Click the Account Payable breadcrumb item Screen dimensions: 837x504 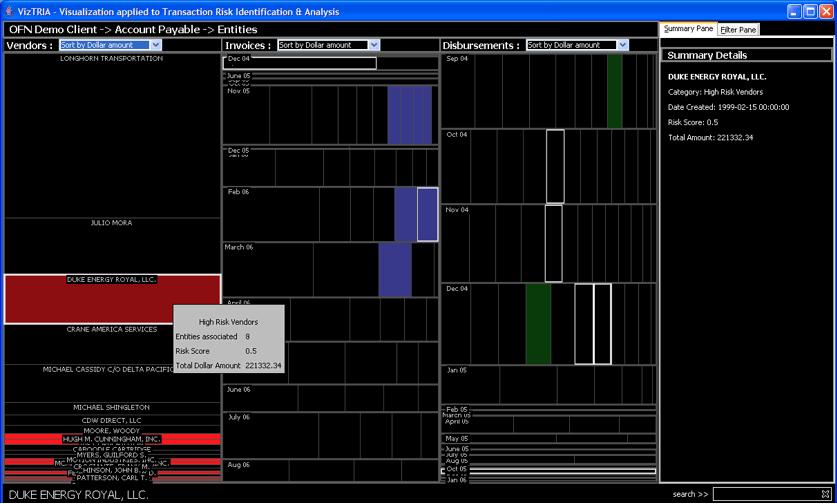[x=157, y=30]
